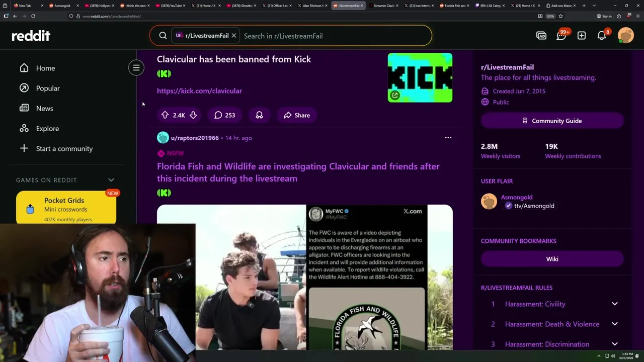The image size is (644, 362).
Task: Open the kick.com/clavicular link
Action: point(199,91)
